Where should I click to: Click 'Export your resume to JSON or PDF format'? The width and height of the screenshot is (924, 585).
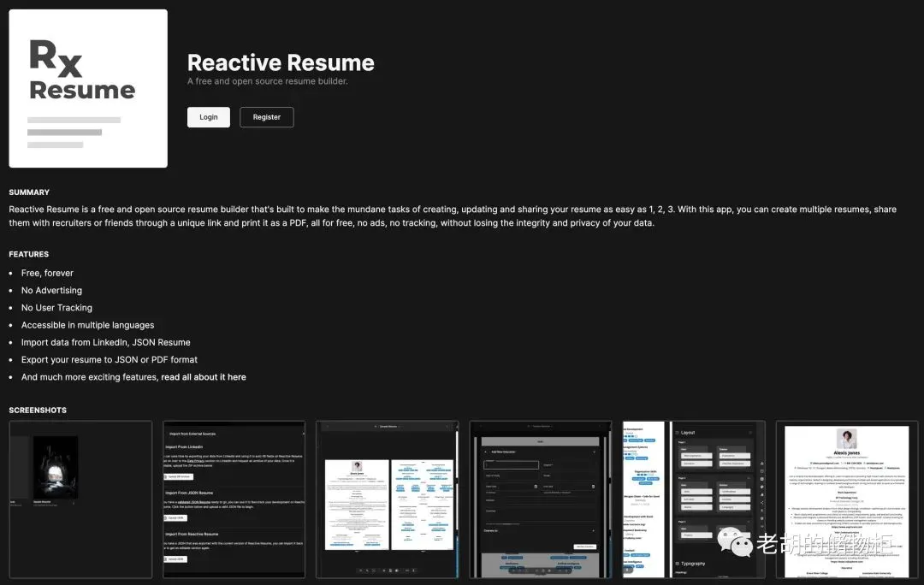(x=110, y=360)
